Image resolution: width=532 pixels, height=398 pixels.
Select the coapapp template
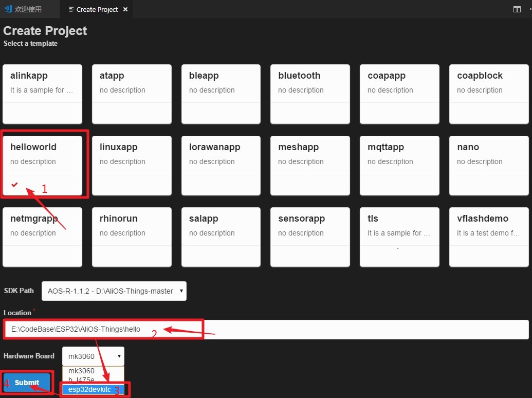(399, 94)
